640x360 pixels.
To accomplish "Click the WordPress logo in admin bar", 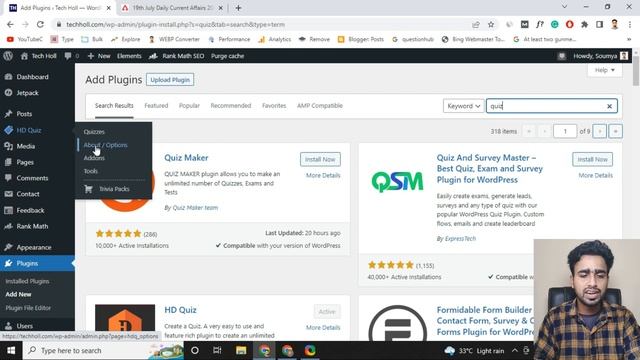I will pyautogui.click(x=8, y=56).
